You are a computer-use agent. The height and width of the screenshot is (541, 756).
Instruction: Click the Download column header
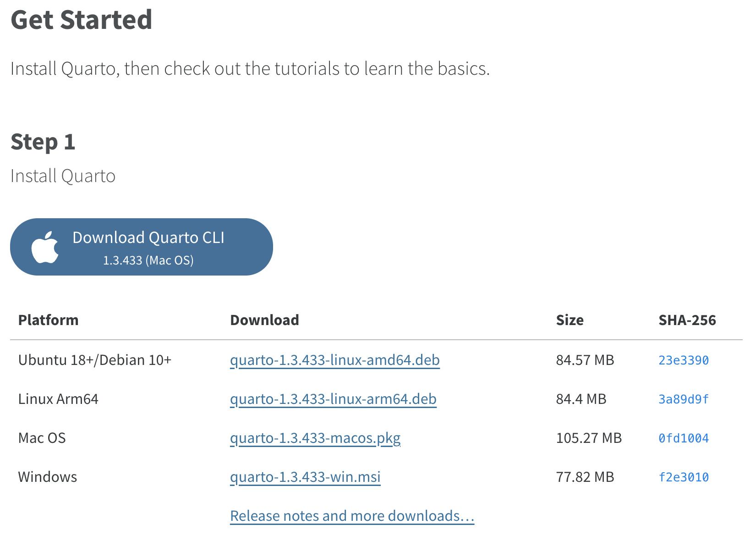click(264, 320)
